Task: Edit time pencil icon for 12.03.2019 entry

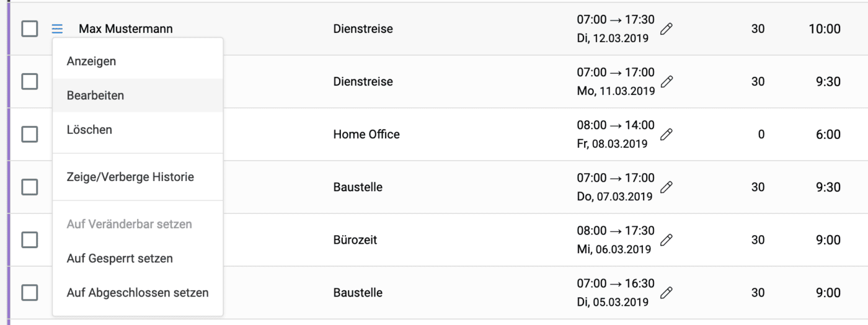Action: click(x=666, y=29)
